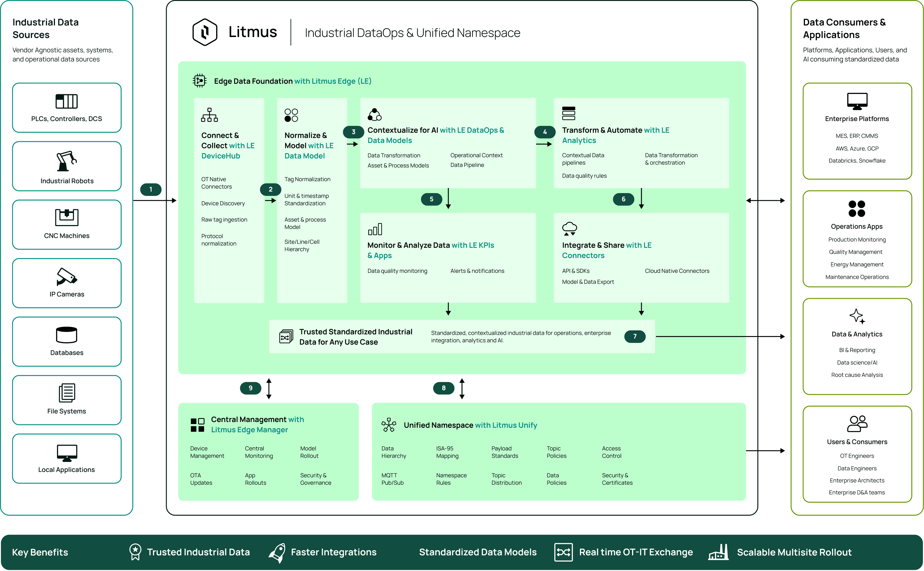This screenshot has width=924, height=571.
Task: Click the Access Control text
Action: coord(611,452)
